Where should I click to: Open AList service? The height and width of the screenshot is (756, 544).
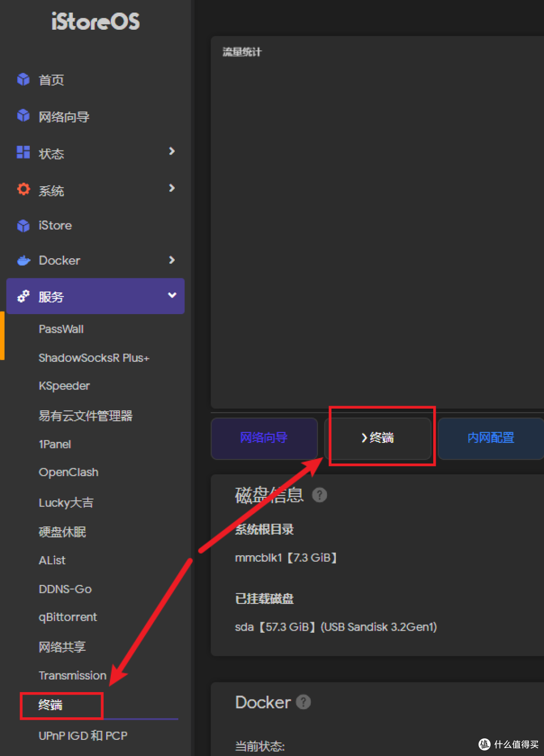(x=52, y=560)
